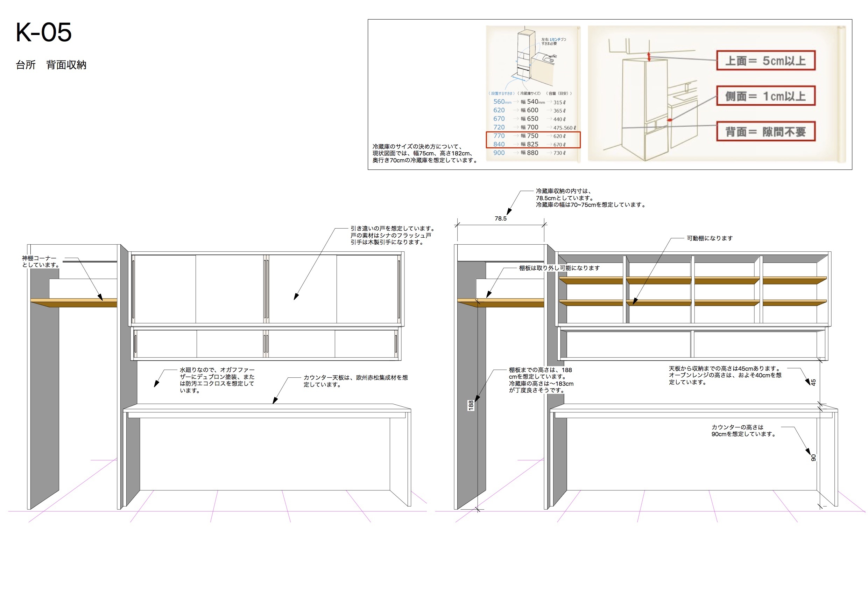The image size is (868, 614).
Task: Click the "730ℓ" capacity value
Action: click(559, 153)
